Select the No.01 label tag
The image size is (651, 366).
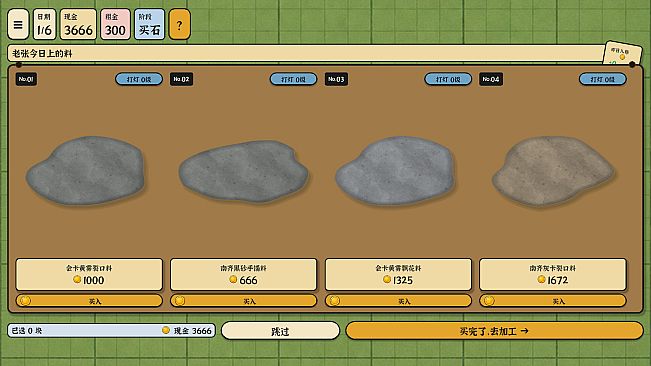(26, 79)
